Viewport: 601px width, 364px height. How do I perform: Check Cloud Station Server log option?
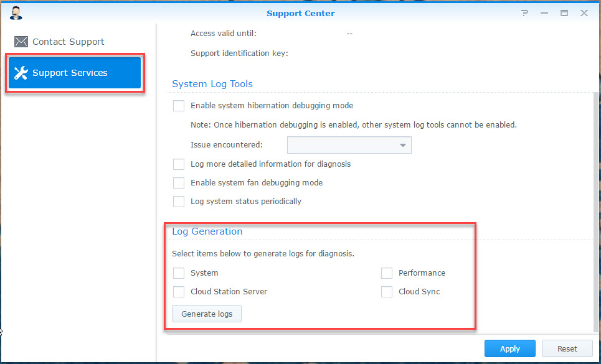tap(179, 292)
